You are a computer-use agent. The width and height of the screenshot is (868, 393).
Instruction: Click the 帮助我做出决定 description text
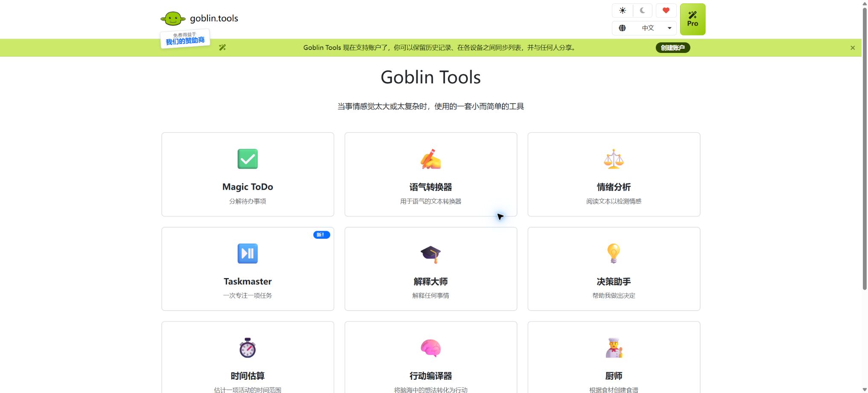(614, 296)
